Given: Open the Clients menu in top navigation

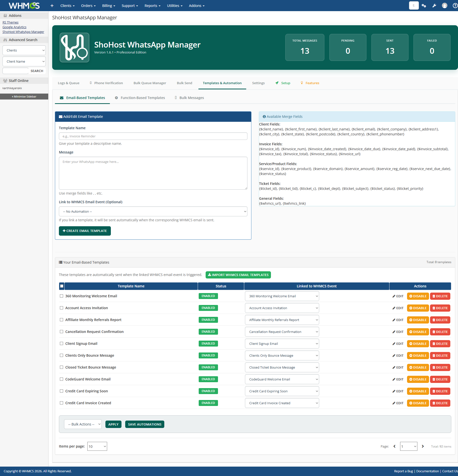Looking at the screenshot, I should [67, 6].
